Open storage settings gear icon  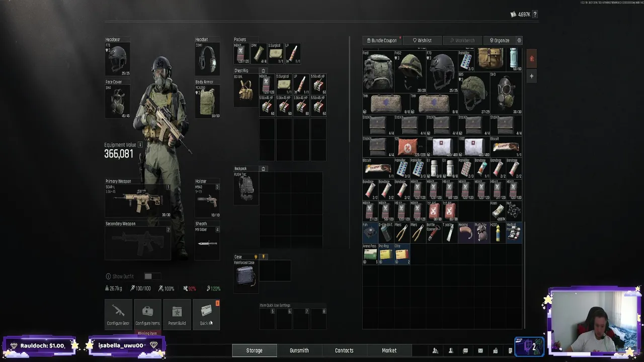point(519,40)
